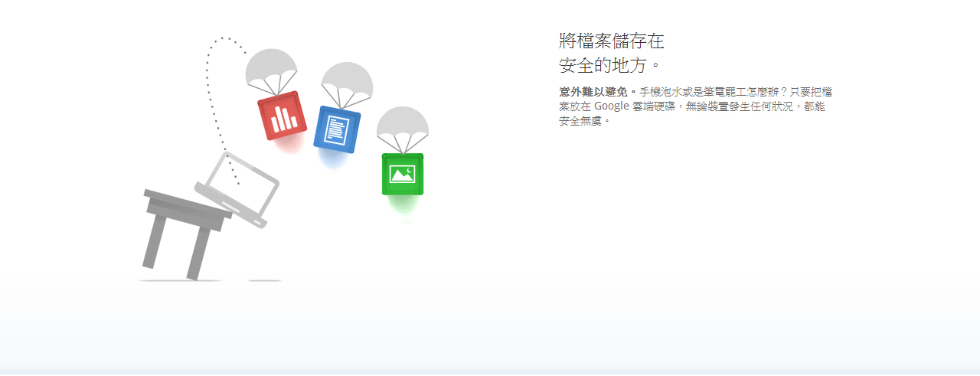
Task: Click the bold text 意外難以避免。
Action: [x=598, y=91]
